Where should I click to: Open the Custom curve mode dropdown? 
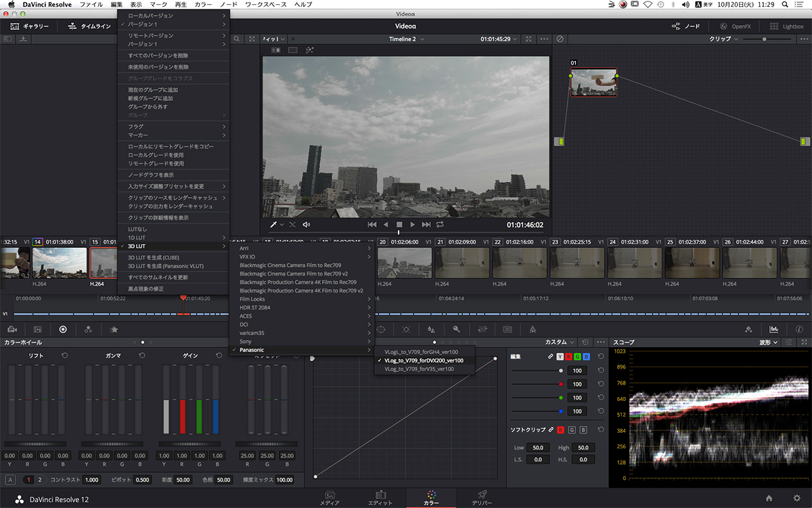pos(560,342)
